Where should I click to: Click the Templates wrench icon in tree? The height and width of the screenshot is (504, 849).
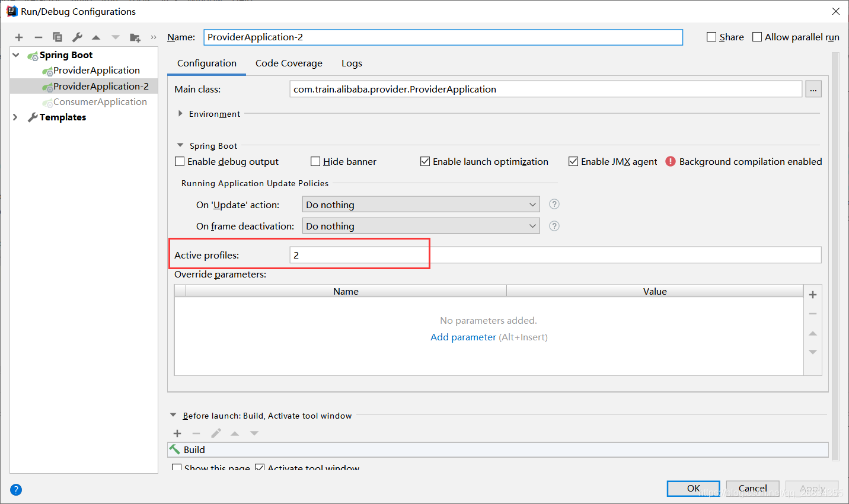(33, 117)
